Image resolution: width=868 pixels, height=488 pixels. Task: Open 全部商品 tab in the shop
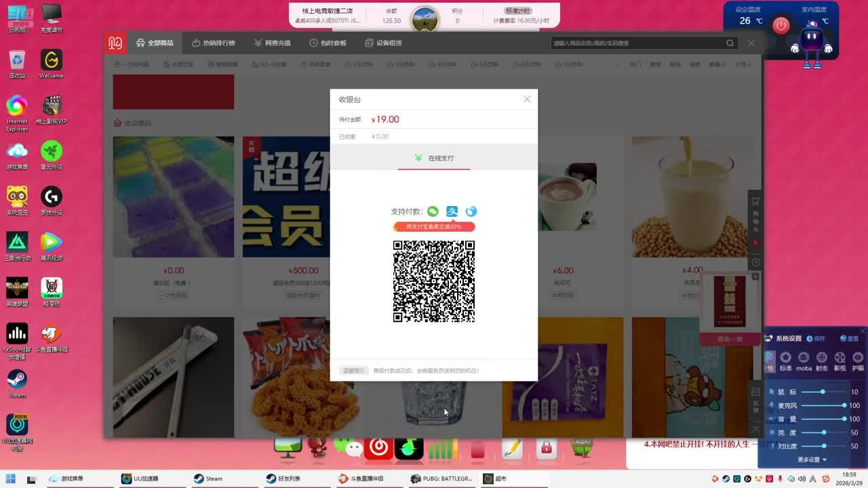click(155, 43)
